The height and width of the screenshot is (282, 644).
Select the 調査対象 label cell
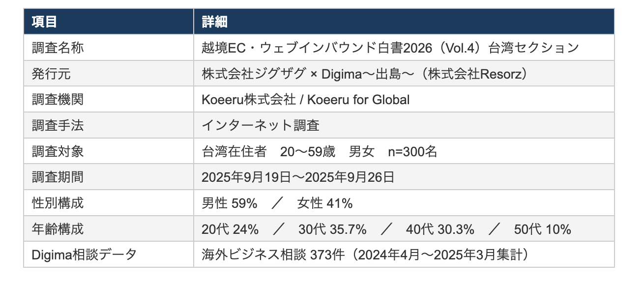pos(58,151)
